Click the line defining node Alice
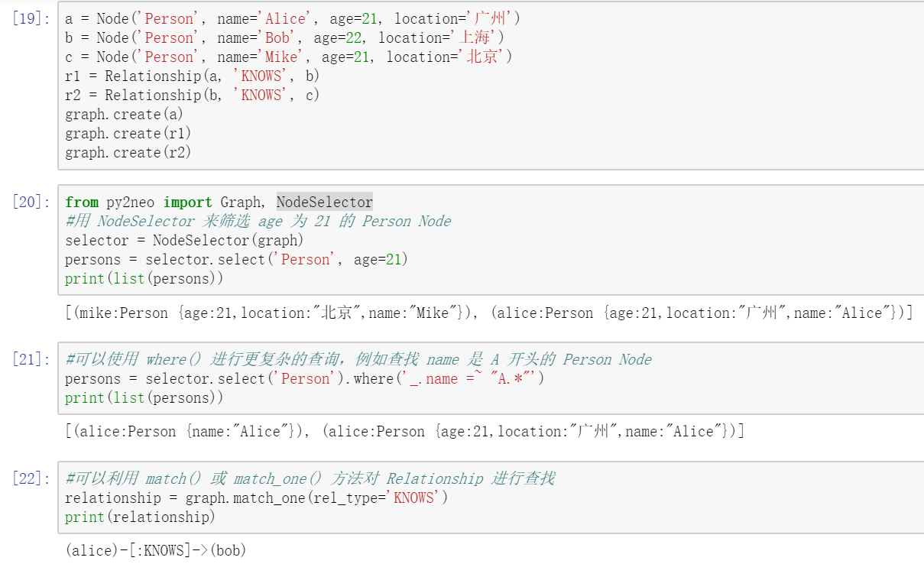This screenshot has height=564, width=924. [x=292, y=19]
